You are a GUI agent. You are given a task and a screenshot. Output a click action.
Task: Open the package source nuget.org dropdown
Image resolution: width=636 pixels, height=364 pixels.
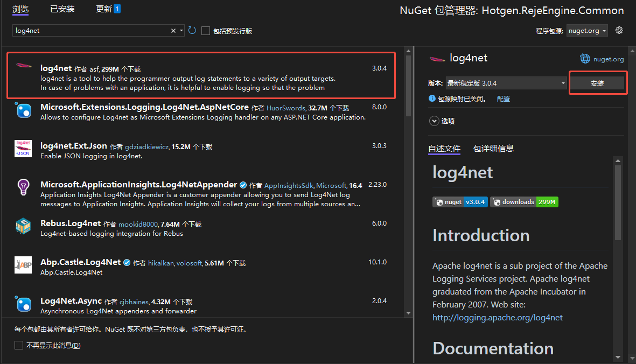coord(587,31)
